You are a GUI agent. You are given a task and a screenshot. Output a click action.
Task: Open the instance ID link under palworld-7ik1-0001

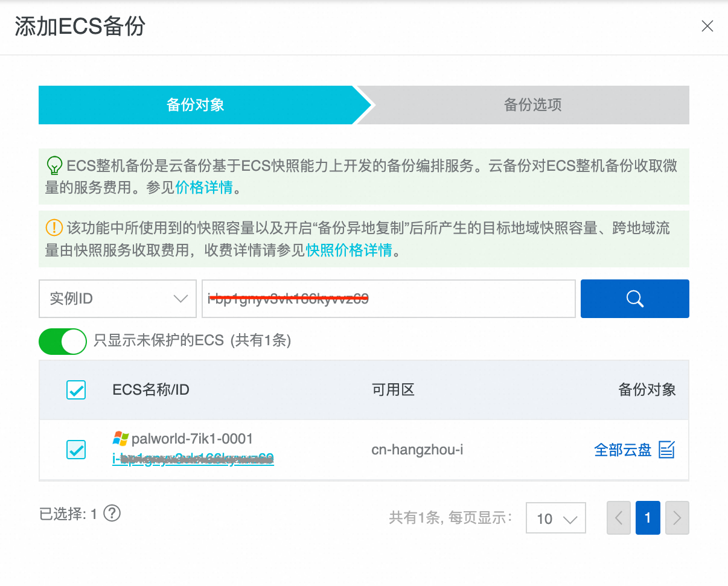tap(193, 460)
